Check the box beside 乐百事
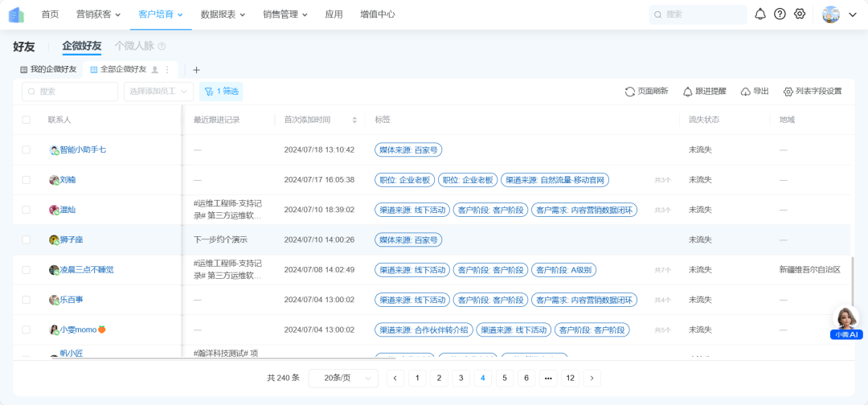Screen dimensions: 868x405 (x=26, y=300)
